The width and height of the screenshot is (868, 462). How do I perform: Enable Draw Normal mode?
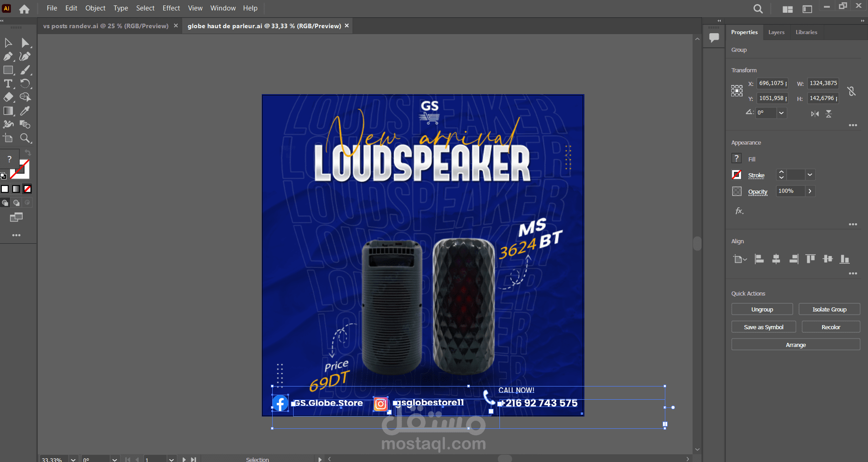[x=5, y=203]
